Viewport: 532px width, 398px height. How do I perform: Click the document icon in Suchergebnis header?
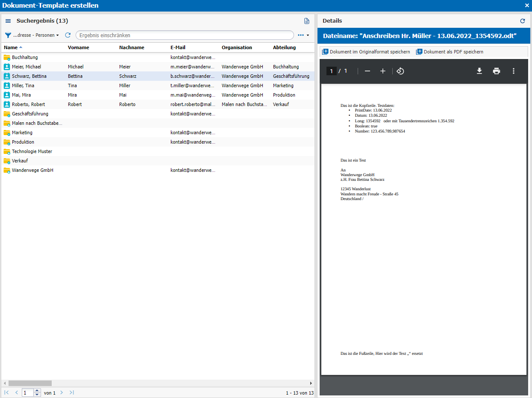point(306,21)
